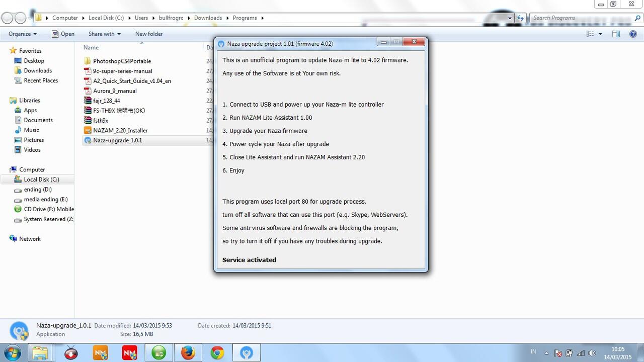Select the Aurora_9_manual PDF
Image resolution: width=644 pixels, height=362 pixels.
115,91
